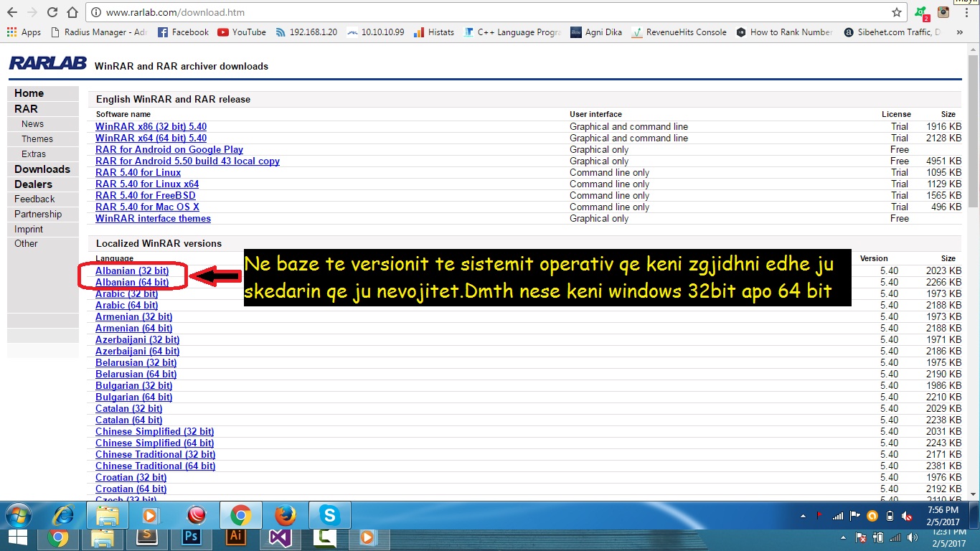Reload the page with the refresh icon
Image resolution: width=980 pixels, height=551 pixels.
(x=52, y=12)
